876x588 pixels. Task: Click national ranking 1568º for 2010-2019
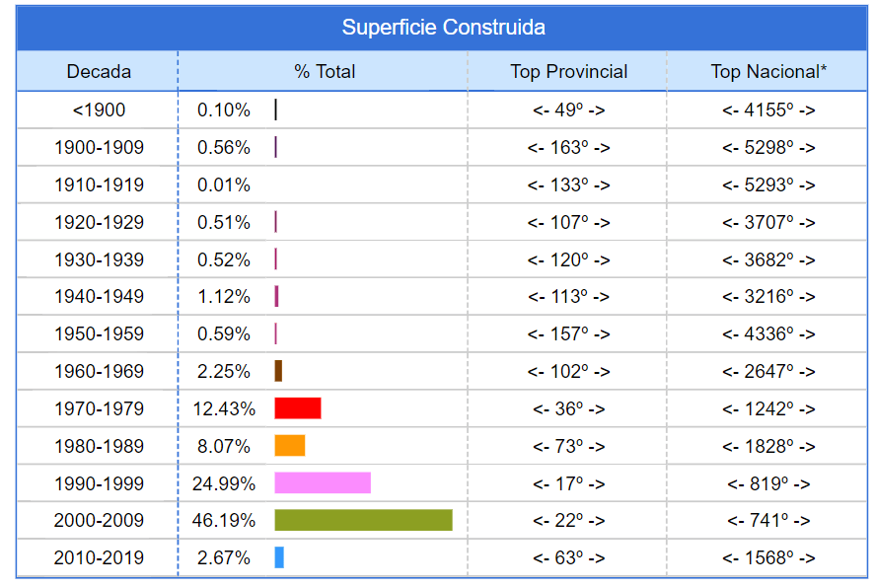pyautogui.click(x=768, y=557)
